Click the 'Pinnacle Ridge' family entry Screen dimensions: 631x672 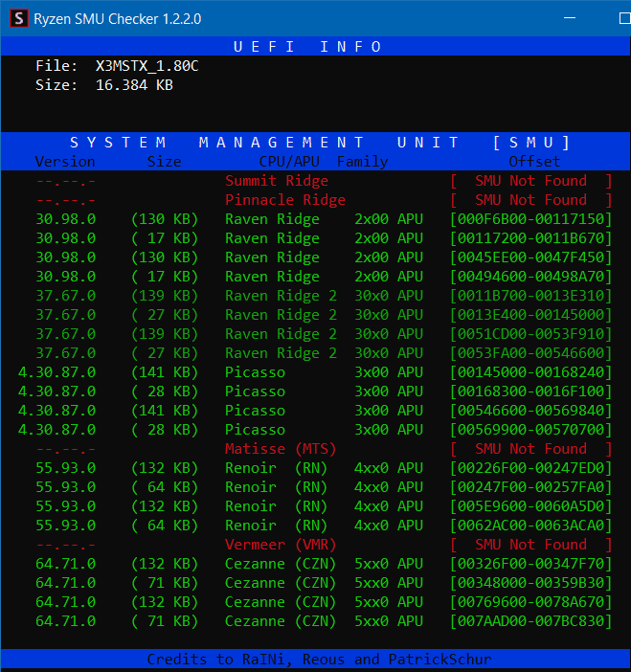[x=285, y=200]
